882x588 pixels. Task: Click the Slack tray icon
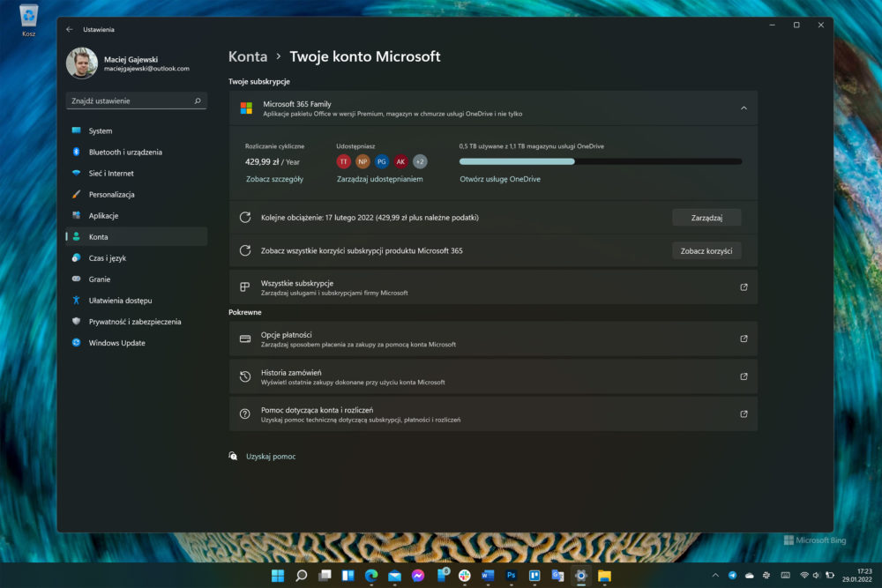pyautogui.click(x=766, y=575)
